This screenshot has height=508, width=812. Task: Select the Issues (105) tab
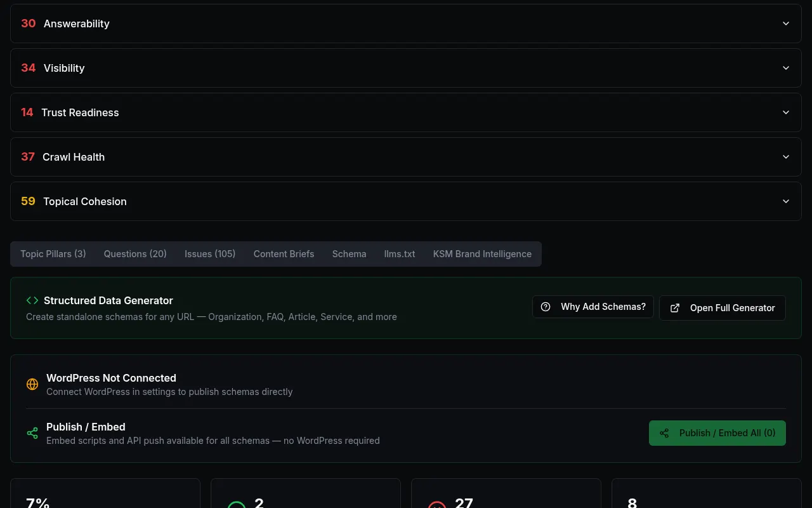click(210, 254)
